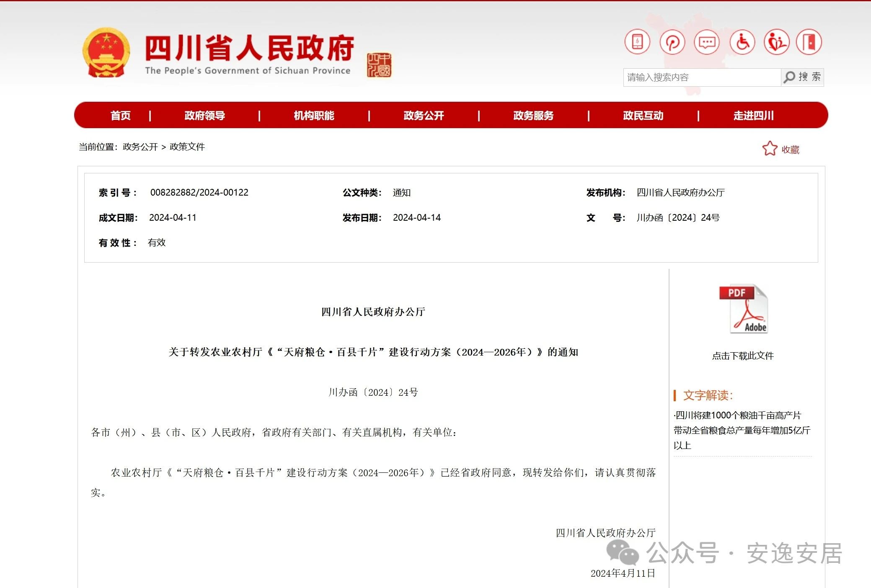The image size is (871, 588).
Task: Go to 政务公开 in navigation bar
Action: pyautogui.click(x=424, y=116)
